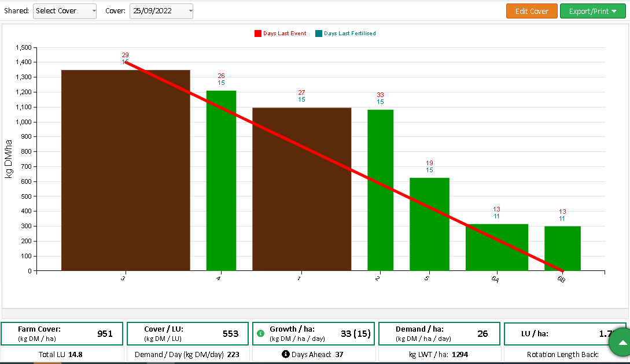Click the red 19 label above paddock 5
The height and width of the screenshot is (364, 630).
[x=429, y=164]
